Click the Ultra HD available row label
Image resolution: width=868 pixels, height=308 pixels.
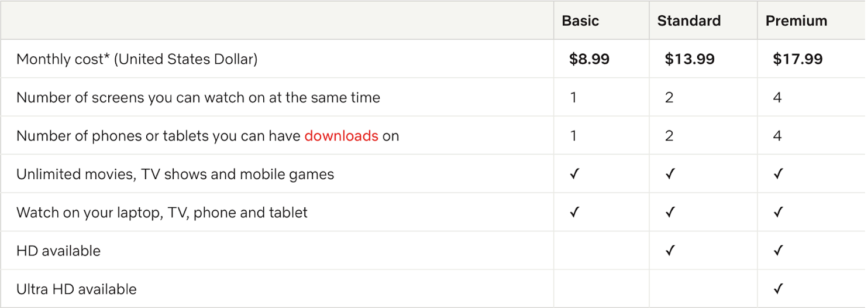(x=77, y=289)
